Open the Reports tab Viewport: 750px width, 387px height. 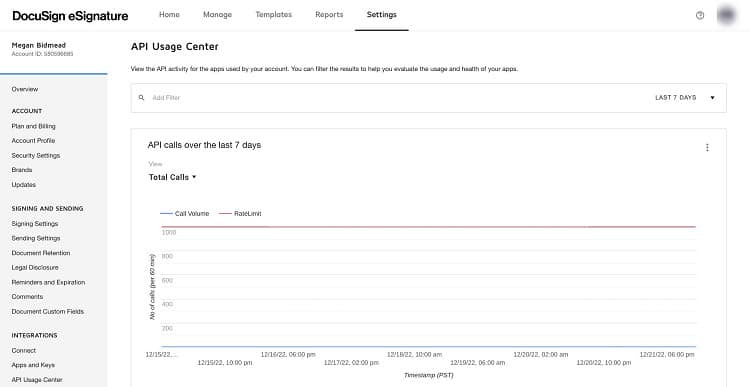(329, 15)
